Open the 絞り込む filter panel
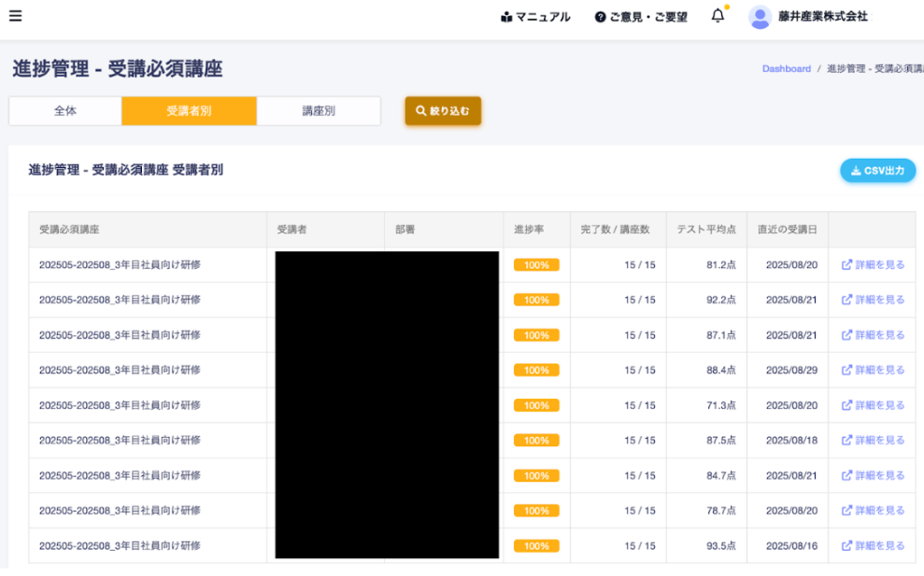This screenshot has height=576, width=924. click(443, 110)
